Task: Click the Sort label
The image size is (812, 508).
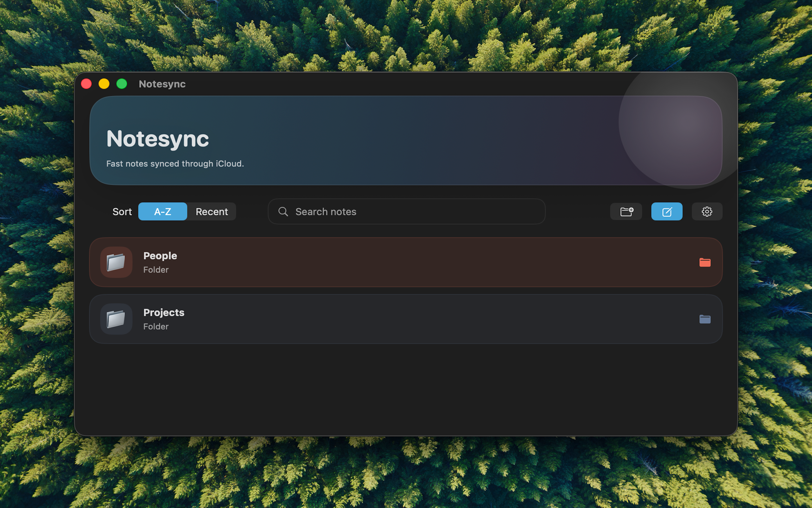Action: [122, 212]
